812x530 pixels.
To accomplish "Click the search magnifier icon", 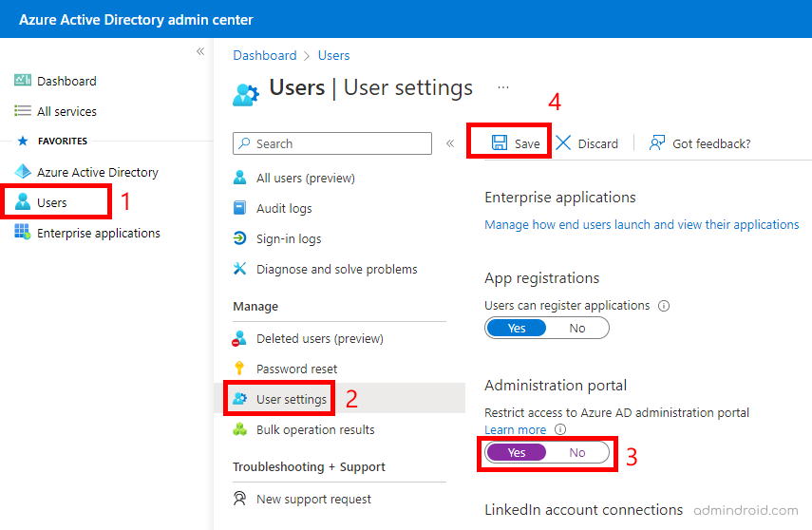I will click(244, 143).
